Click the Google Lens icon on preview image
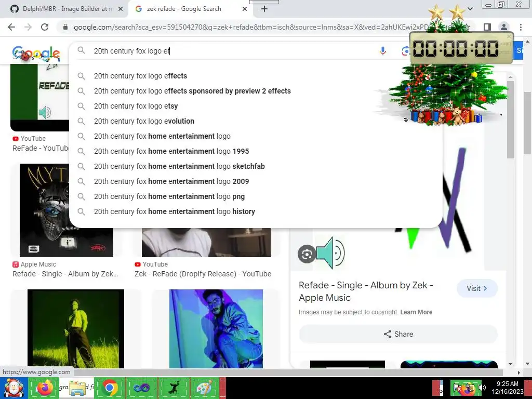532x399 pixels. point(307,254)
